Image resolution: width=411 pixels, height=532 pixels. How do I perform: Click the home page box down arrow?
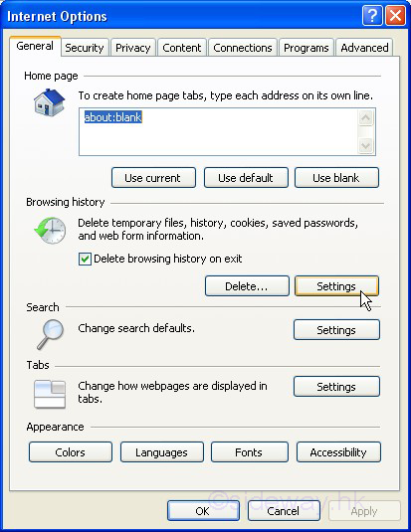point(366,146)
